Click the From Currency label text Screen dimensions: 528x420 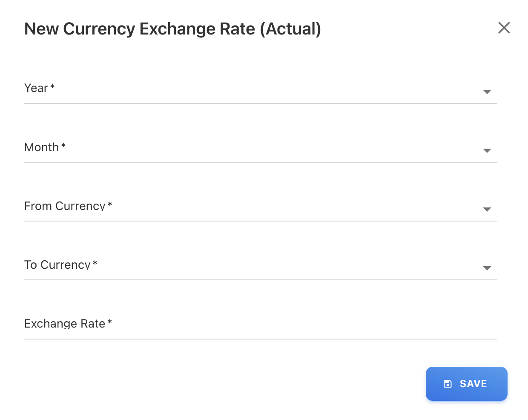64,206
